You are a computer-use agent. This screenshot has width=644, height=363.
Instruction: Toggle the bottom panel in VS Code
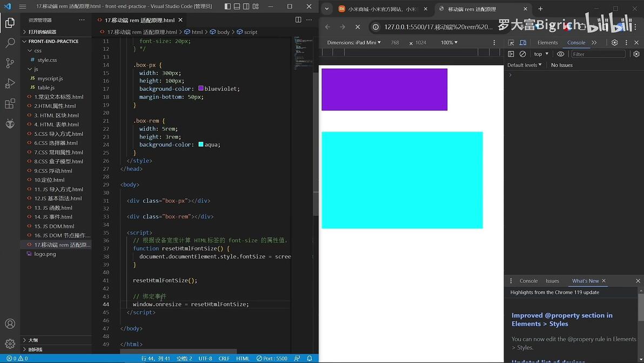coord(237,6)
